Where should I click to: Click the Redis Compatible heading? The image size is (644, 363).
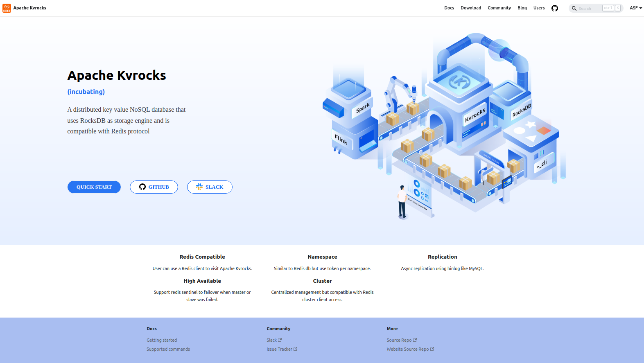coord(202,257)
